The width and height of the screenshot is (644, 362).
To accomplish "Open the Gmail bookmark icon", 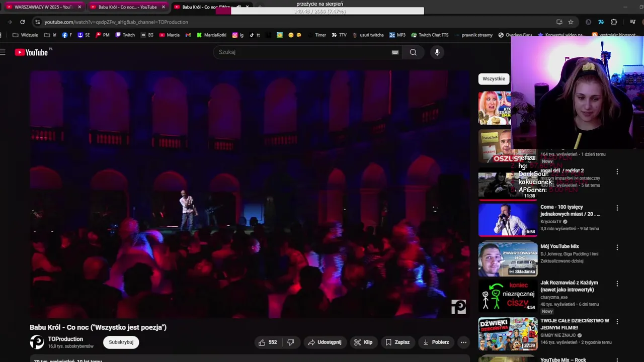I will tap(188, 35).
